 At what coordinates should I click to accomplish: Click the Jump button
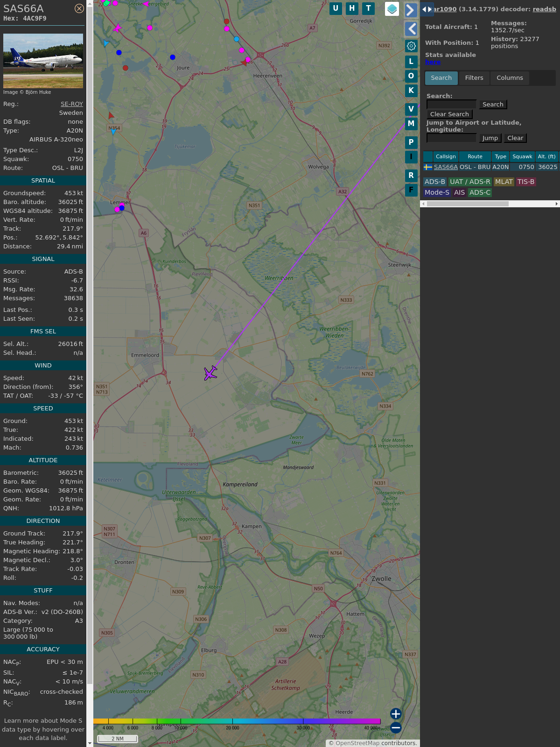click(x=490, y=138)
